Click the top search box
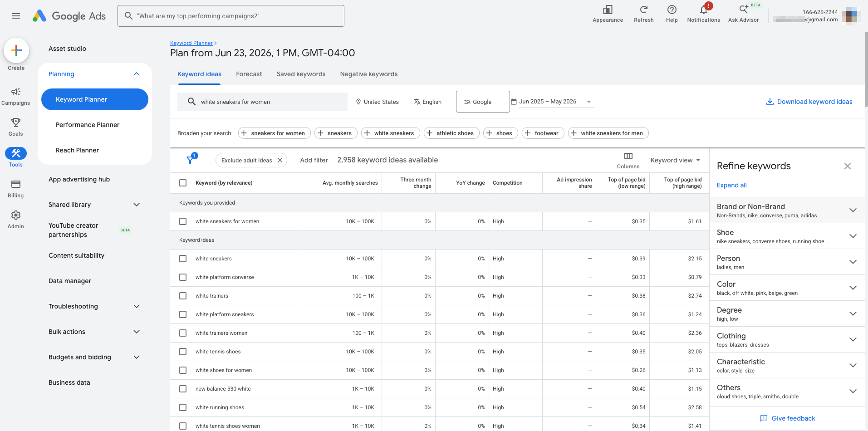Viewport: 868px width, 431px height. [230, 16]
